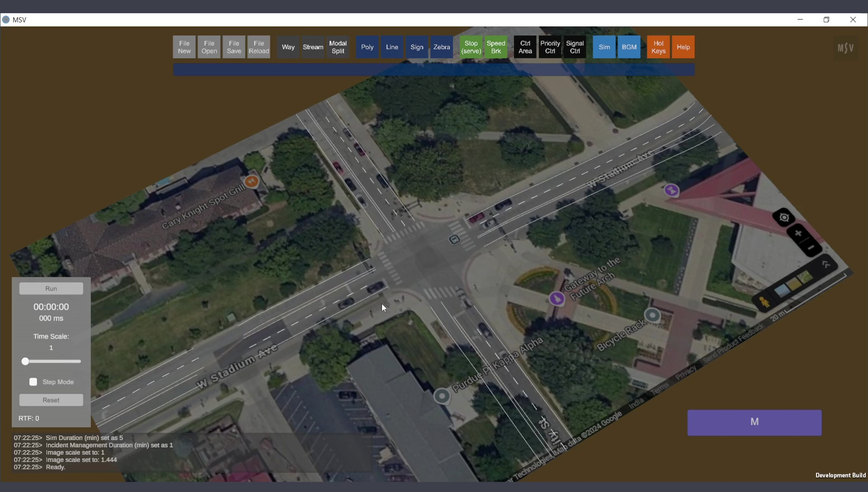
Task: Click the File New toolbar button
Action: point(184,47)
